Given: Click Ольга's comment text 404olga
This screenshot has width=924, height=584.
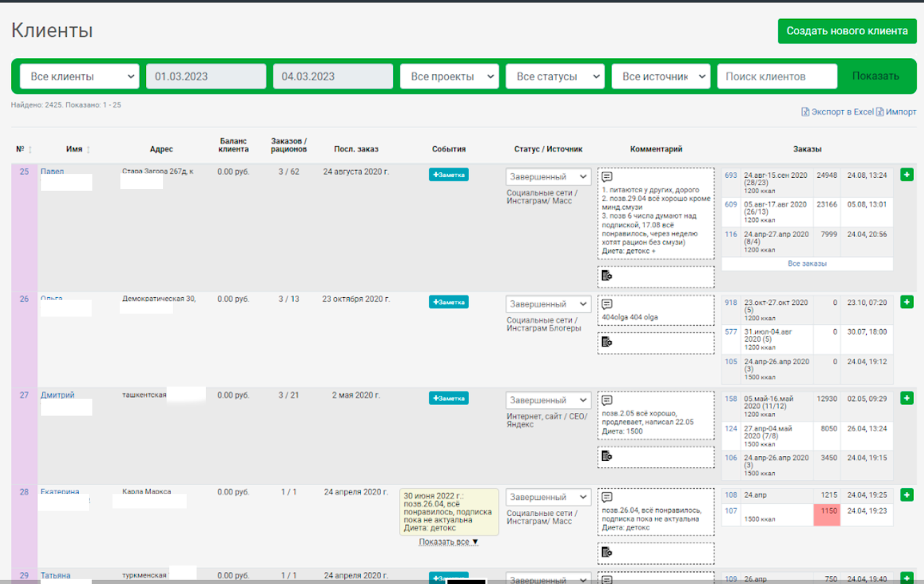Looking at the screenshot, I should pyautogui.click(x=630, y=317).
